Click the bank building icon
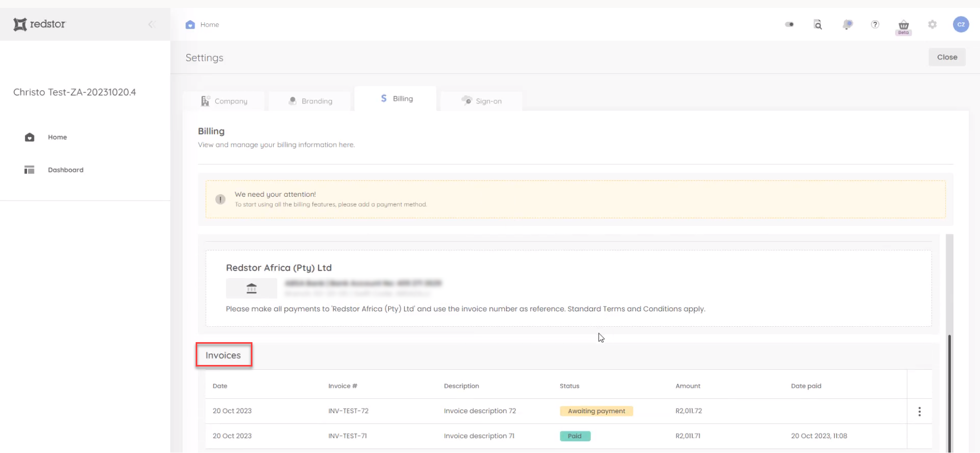The width and height of the screenshot is (980, 453). pos(251,288)
